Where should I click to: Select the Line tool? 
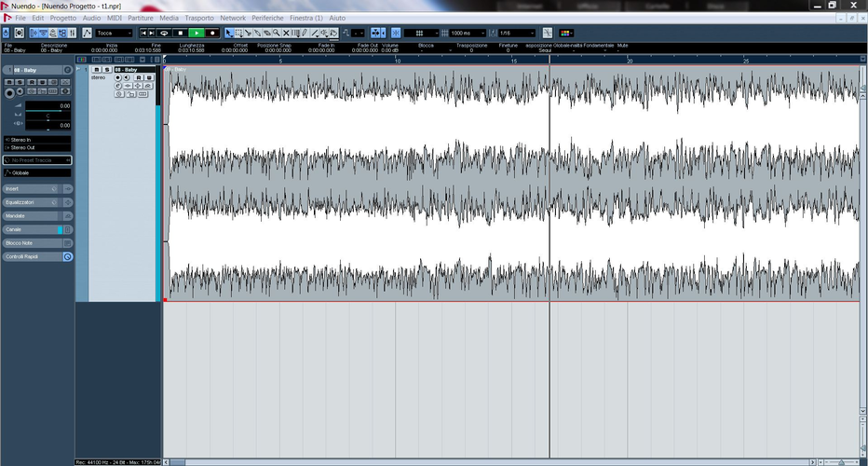tap(315, 34)
